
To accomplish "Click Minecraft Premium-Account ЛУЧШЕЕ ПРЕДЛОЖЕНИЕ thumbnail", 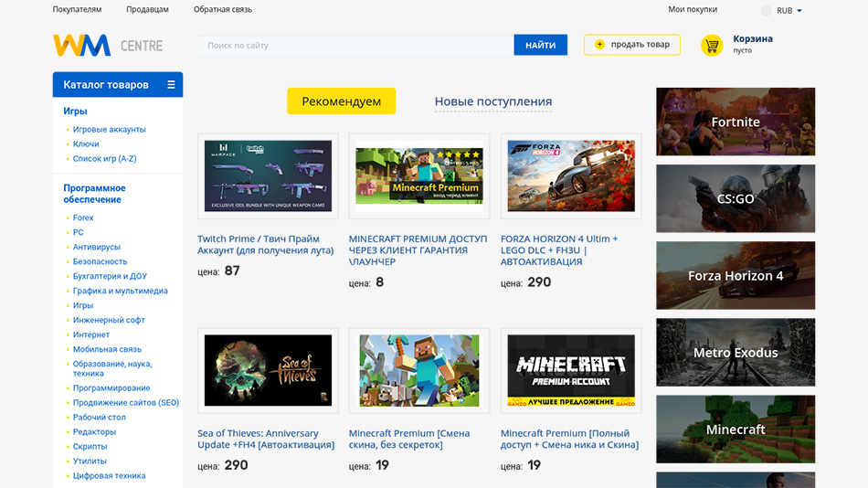I will (x=571, y=371).
